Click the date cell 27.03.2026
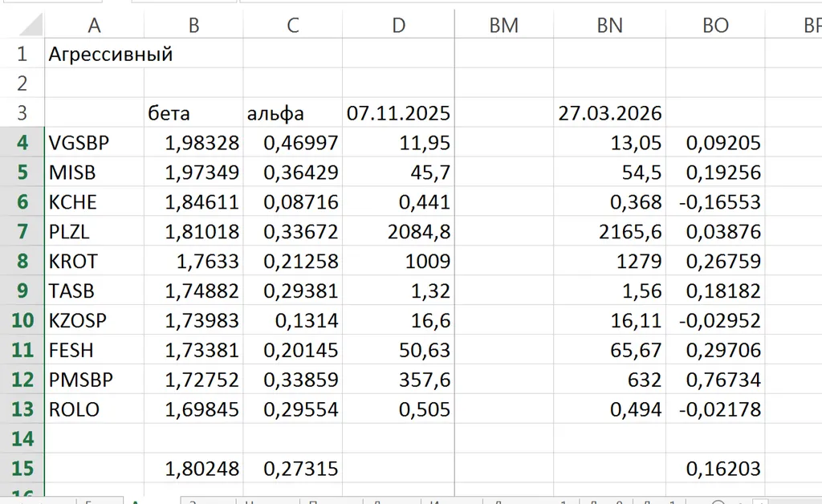The height and width of the screenshot is (504, 822). [610, 112]
